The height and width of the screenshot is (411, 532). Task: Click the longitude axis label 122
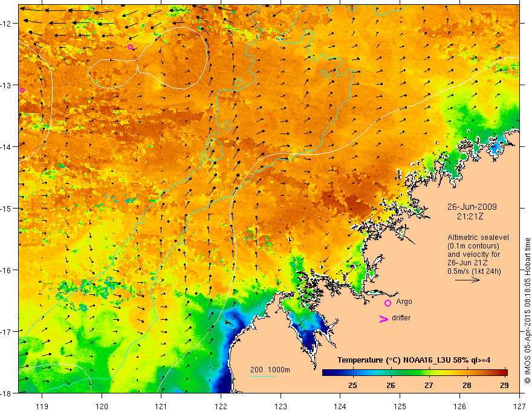click(221, 407)
